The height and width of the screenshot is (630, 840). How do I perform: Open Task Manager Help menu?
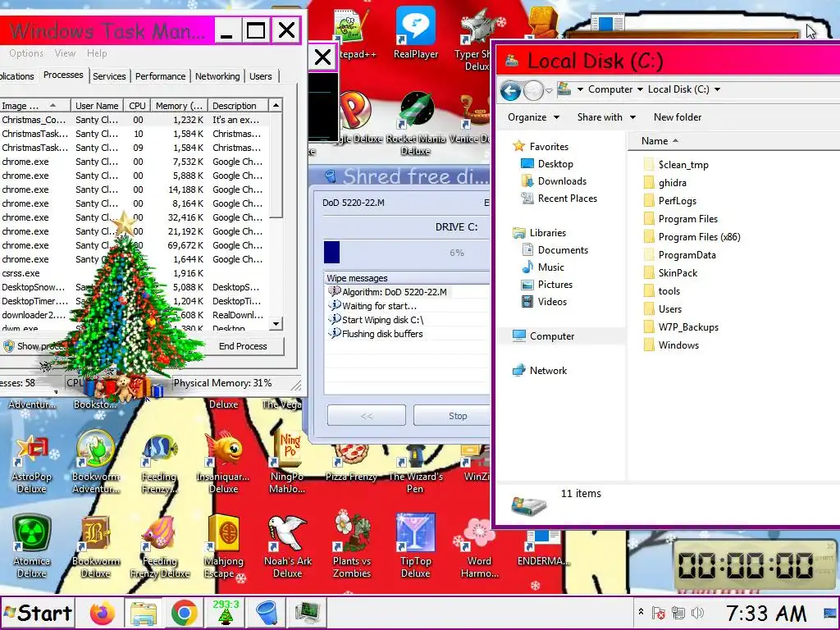coord(97,53)
